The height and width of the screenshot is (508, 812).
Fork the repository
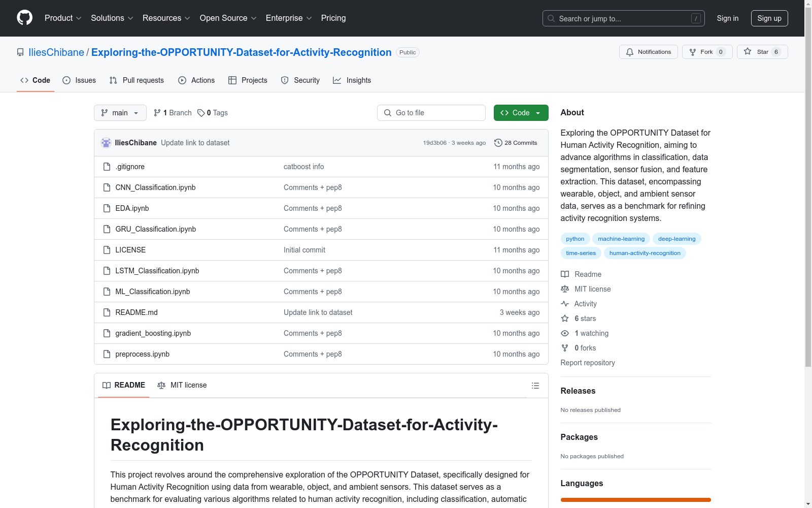click(701, 52)
